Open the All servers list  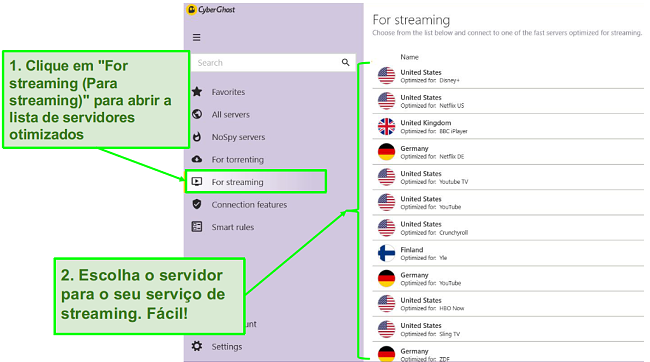tap(230, 114)
